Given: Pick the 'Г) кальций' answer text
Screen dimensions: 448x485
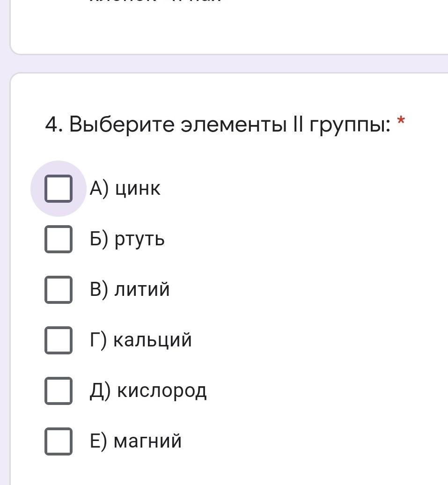Looking at the screenshot, I should tap(141, 340).
